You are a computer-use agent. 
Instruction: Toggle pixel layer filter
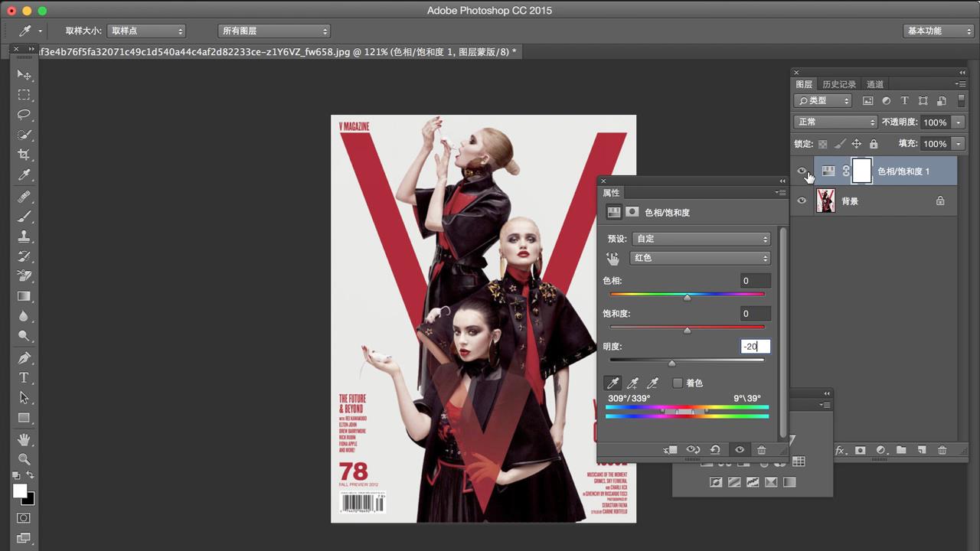pyautogui.click(x=867, y=101)
